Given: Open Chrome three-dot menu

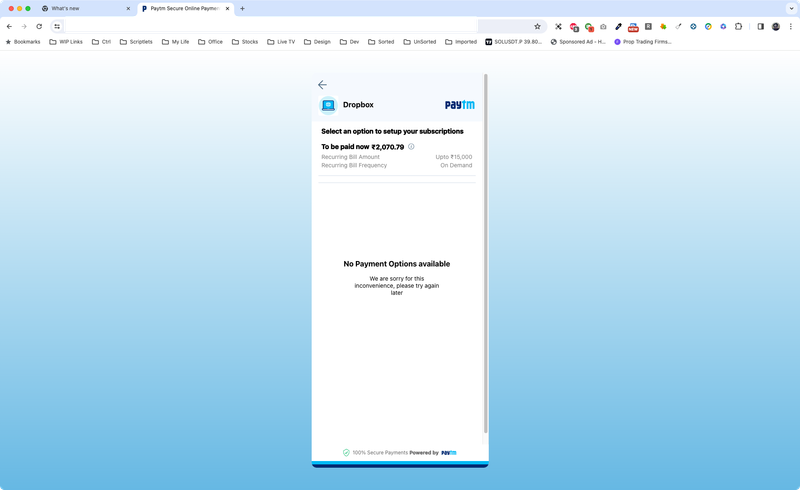Looking at the screenshot, I should (791, 27).
